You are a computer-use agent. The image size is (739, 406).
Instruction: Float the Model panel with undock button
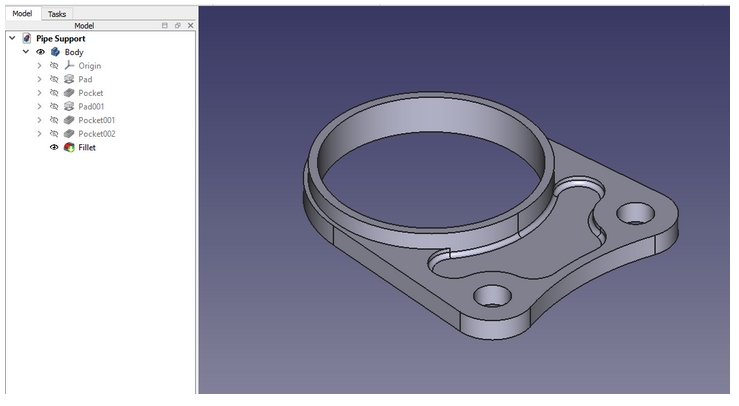[x=178, y=25]
